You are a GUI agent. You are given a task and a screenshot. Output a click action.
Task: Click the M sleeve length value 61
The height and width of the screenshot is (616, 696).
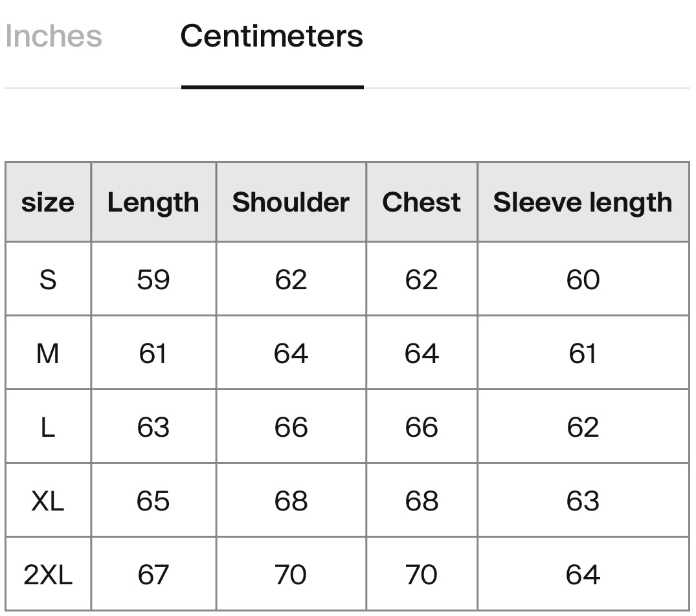[x=583, y=353]
